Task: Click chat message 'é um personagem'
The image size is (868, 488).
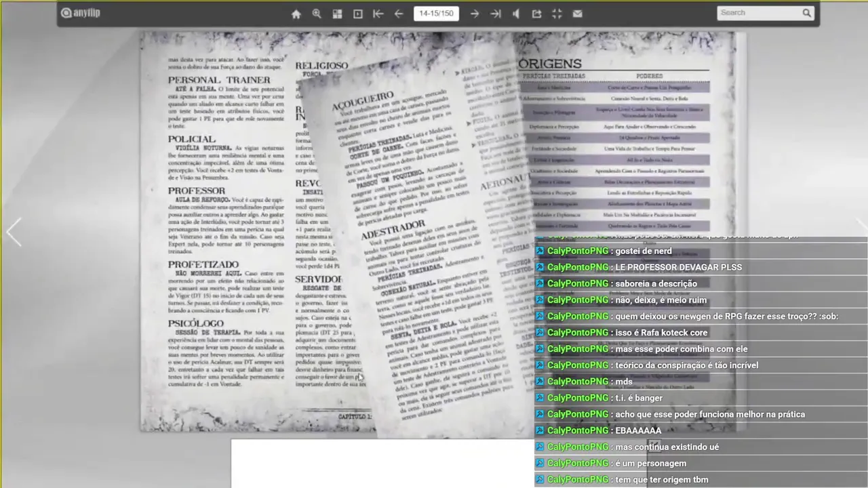Action: point(650,463)
